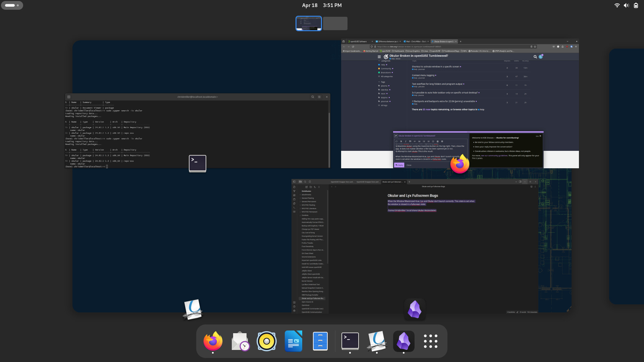
Task: Open Obsidian crystal icon in the dock
Action: [404, 341]
